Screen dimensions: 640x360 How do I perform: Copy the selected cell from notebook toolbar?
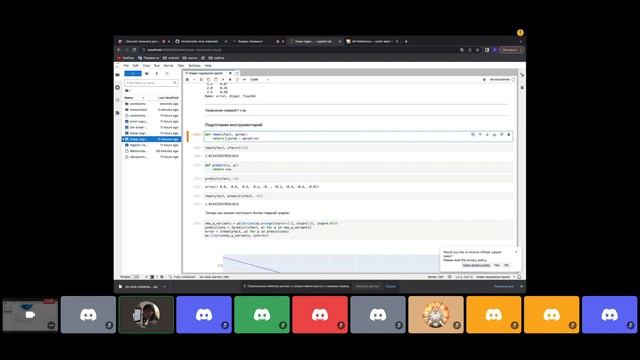pyautogui.click(x=209, y=80)
